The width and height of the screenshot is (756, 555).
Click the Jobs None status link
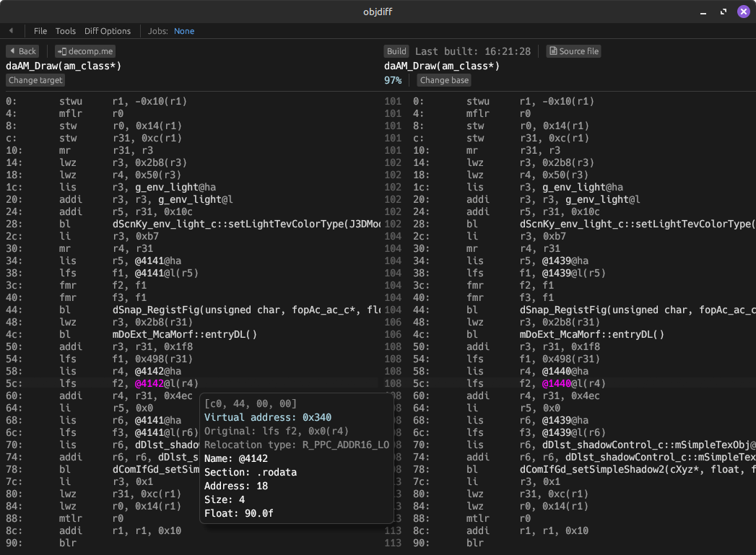point(184,31)
